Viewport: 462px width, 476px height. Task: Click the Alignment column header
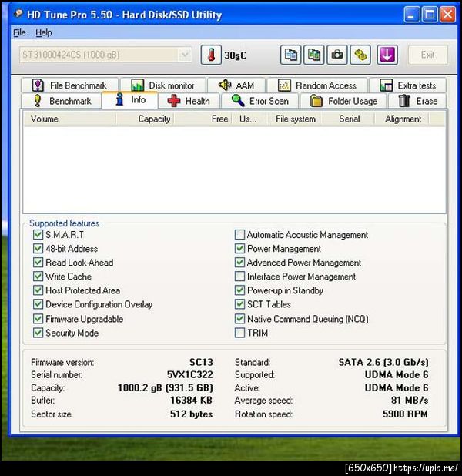click(402, 119)
